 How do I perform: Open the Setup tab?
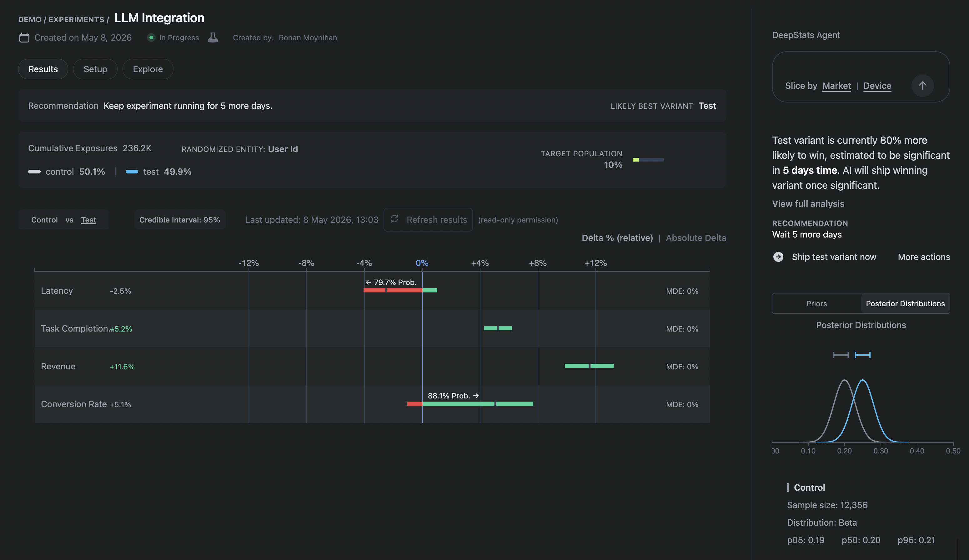95,69
